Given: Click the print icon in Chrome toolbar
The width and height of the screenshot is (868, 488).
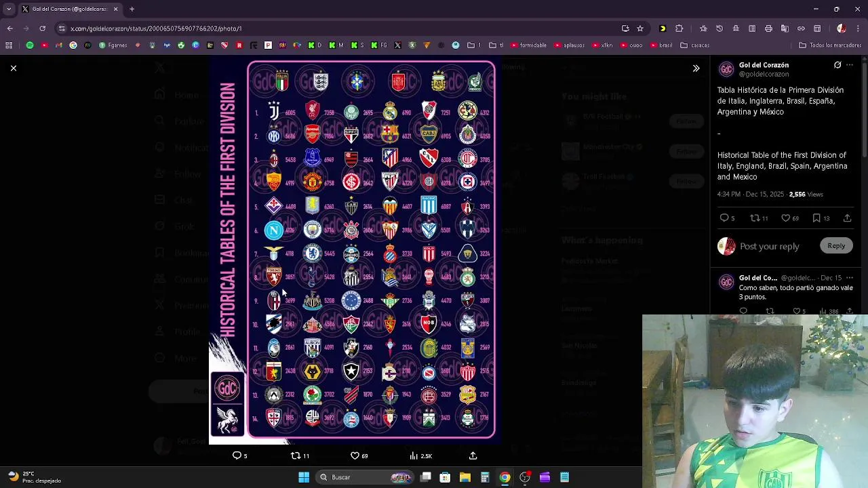Looking at the screenshot, I should point(768,28).
